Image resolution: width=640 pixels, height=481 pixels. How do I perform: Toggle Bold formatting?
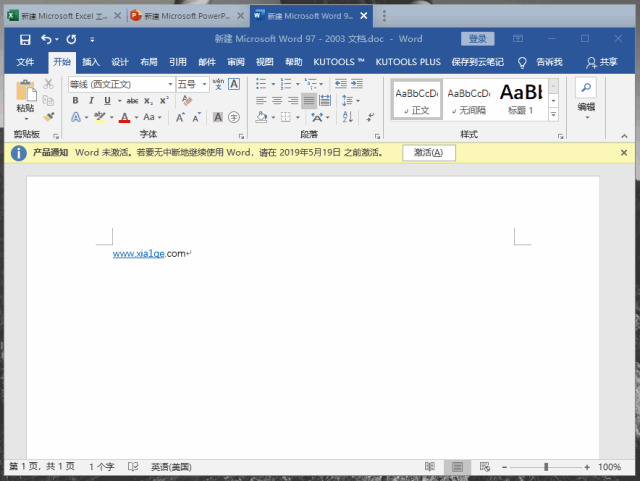(76, 100)
